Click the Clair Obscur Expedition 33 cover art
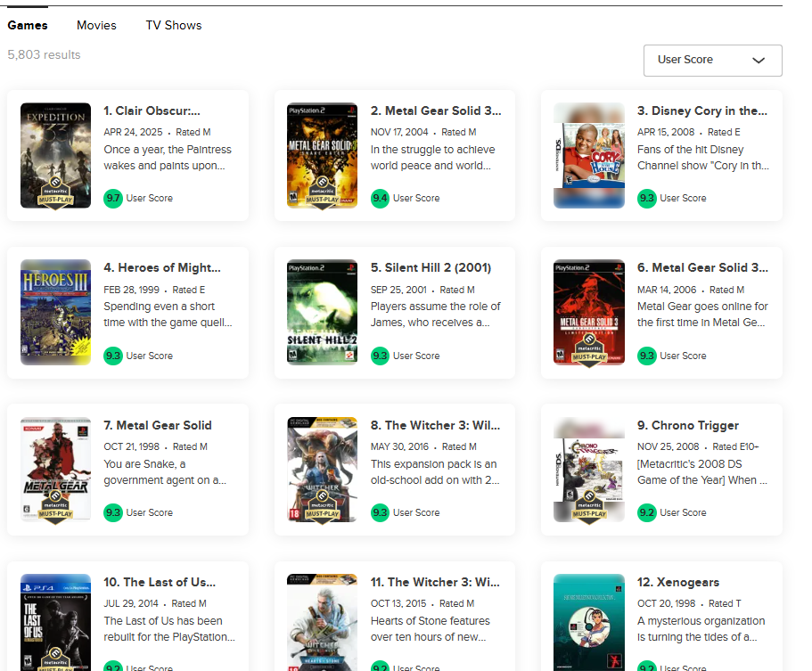The image size is (812, 671). coord(55,156)
